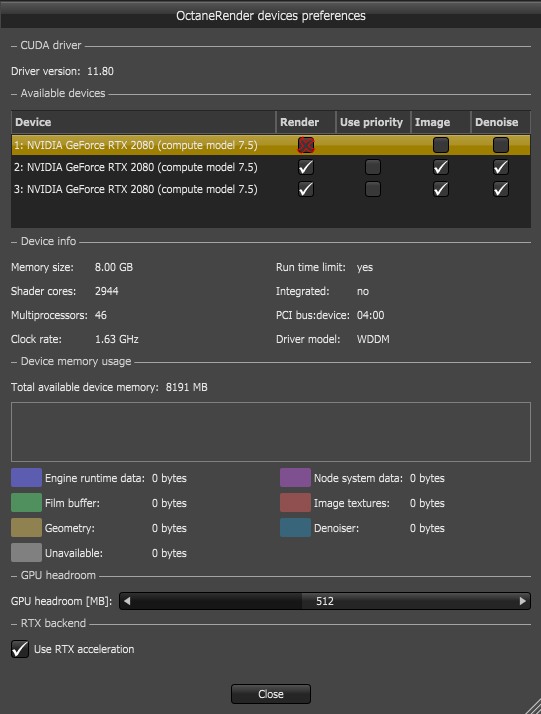Click the green Film buffer swatch
Image resolution: width=541 pixels, height=714 pixels.
[x=26, y=503]
